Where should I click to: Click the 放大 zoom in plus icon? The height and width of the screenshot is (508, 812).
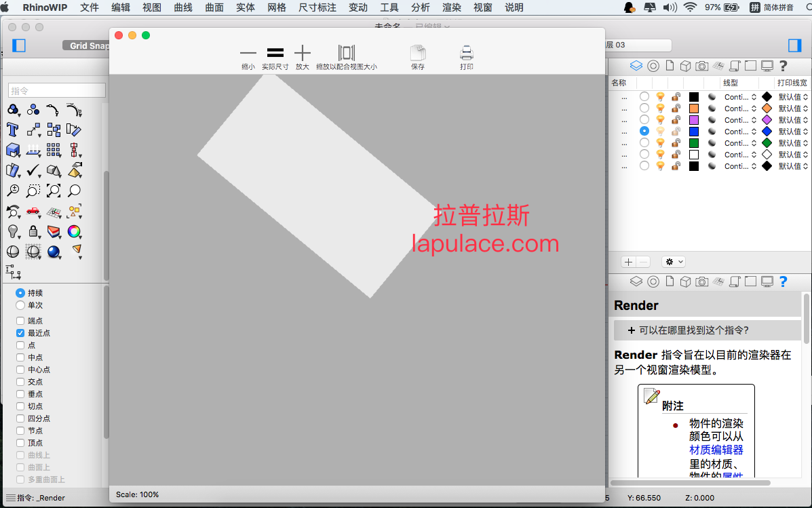coord(303,53)
